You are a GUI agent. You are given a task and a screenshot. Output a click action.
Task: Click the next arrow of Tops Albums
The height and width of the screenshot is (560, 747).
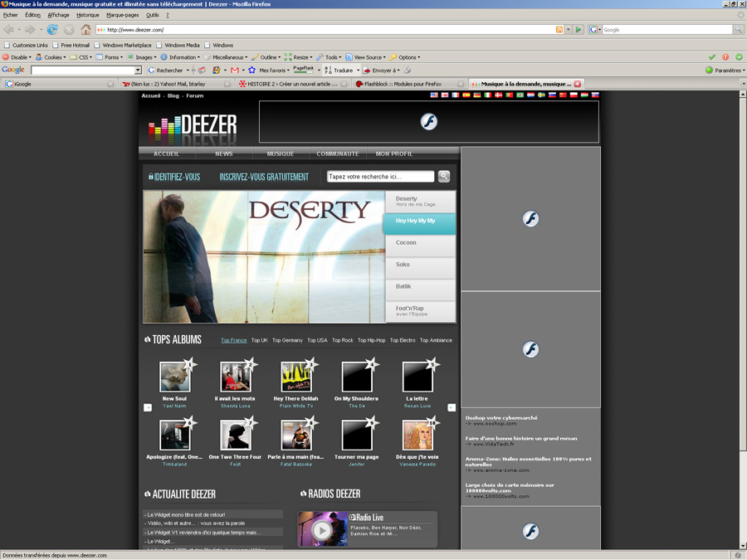(x=452, y=407)
